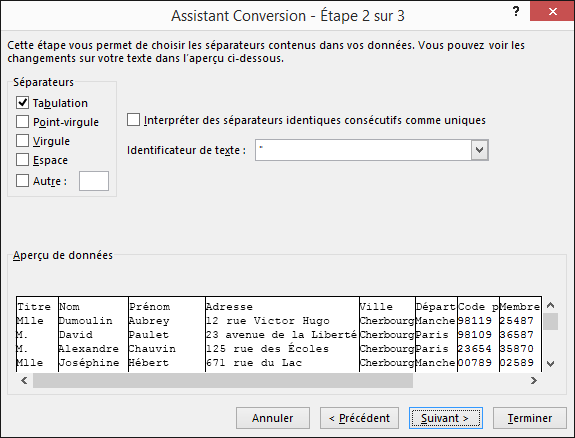Viewport: 575px width, 438px height.
Task: Select the Titre column header in preview
Action: [x=34, y=307]
